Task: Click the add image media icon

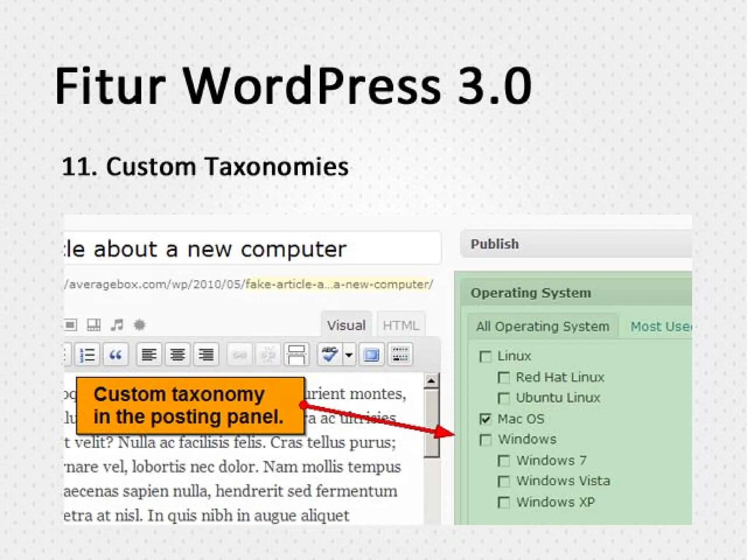Action: click(x=71, y=324)
